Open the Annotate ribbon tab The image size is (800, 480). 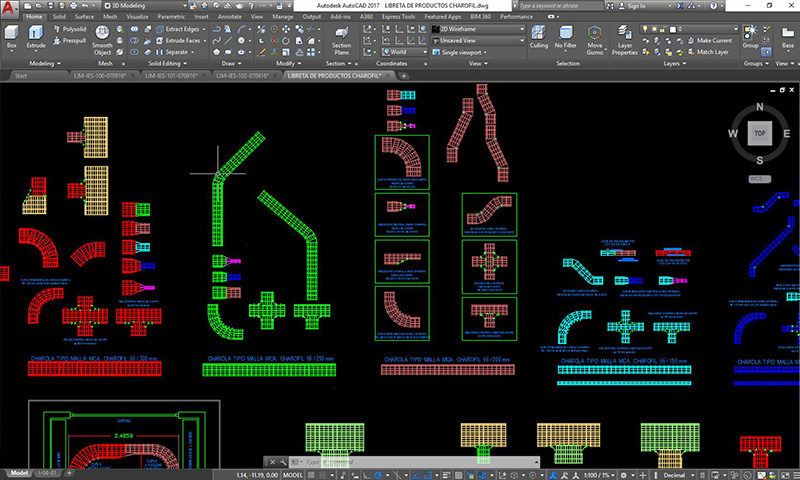point(230,17)
